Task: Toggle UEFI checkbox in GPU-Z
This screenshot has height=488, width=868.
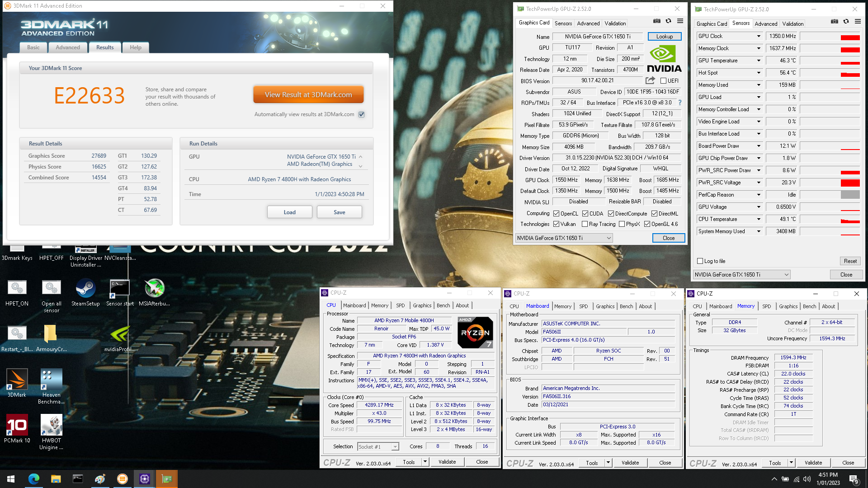Action: [x=663, y=81]
